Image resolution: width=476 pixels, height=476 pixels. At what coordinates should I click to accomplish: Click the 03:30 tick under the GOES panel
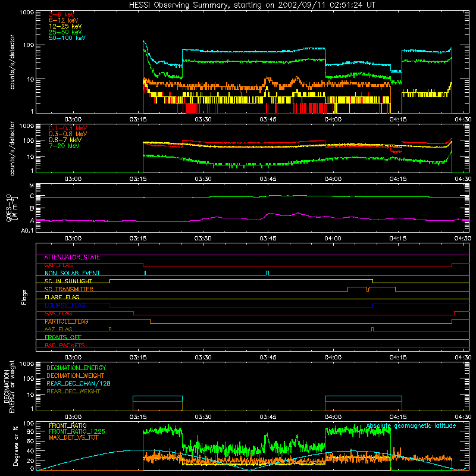pyautogui.click(x=203, y=239)
